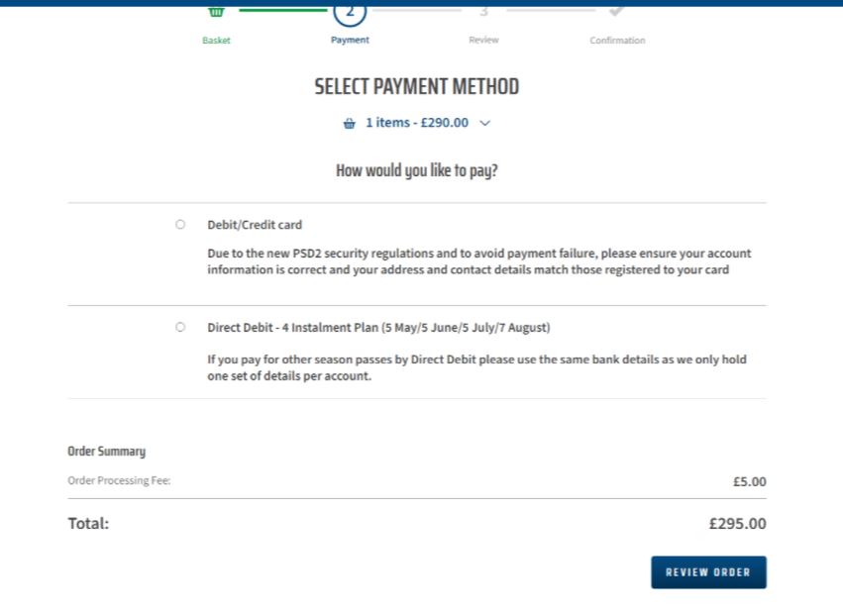Choose the Debit/Credit card label

click(x=255, y=225)
